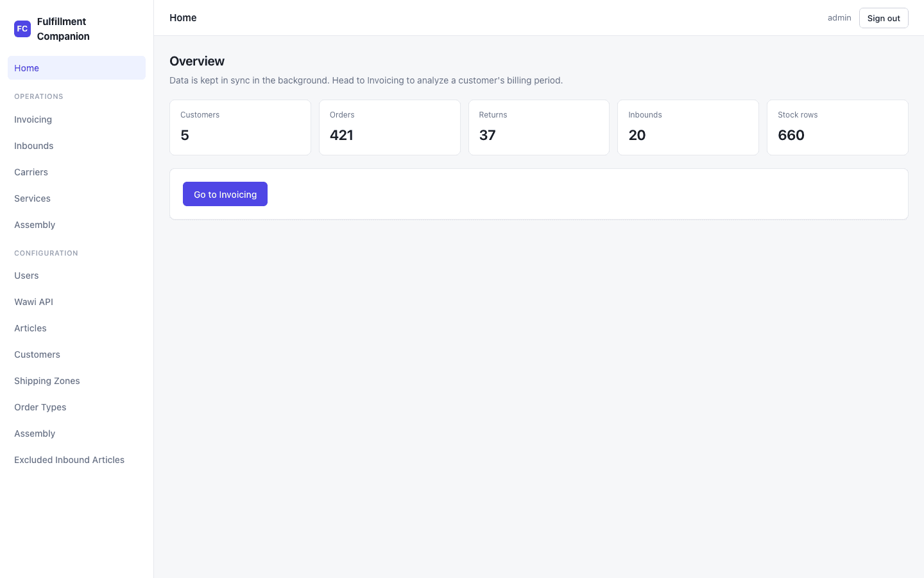Select the Customers stat card
The height and width of the screenshot is (578, 924).
click(x=240, y=127)
